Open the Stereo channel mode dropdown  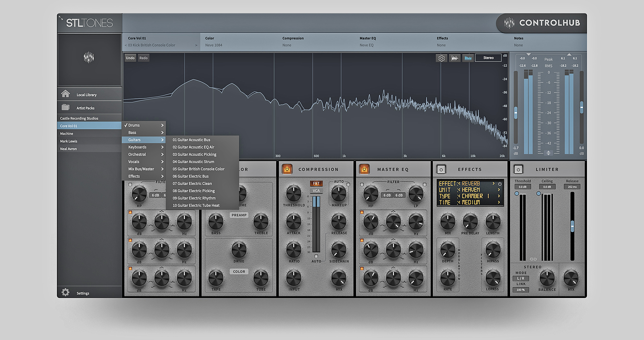pyautogui.click(x=488, y=58)
